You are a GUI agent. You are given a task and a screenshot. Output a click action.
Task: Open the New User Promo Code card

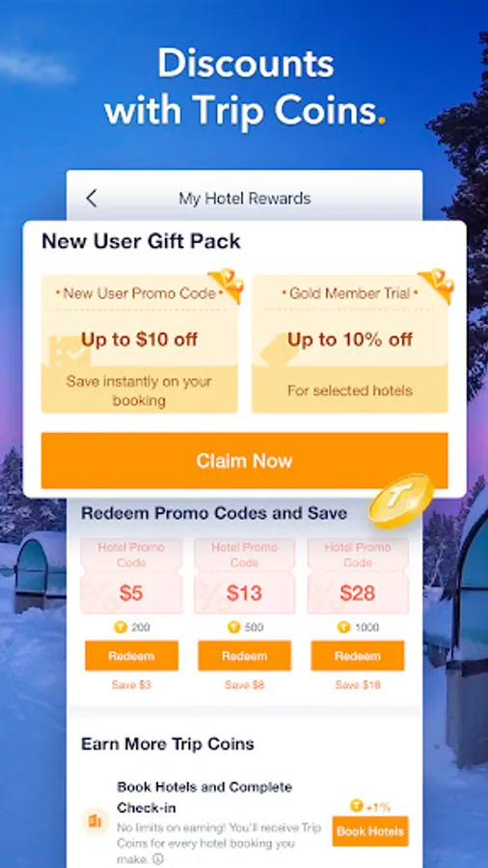(140, 343)
